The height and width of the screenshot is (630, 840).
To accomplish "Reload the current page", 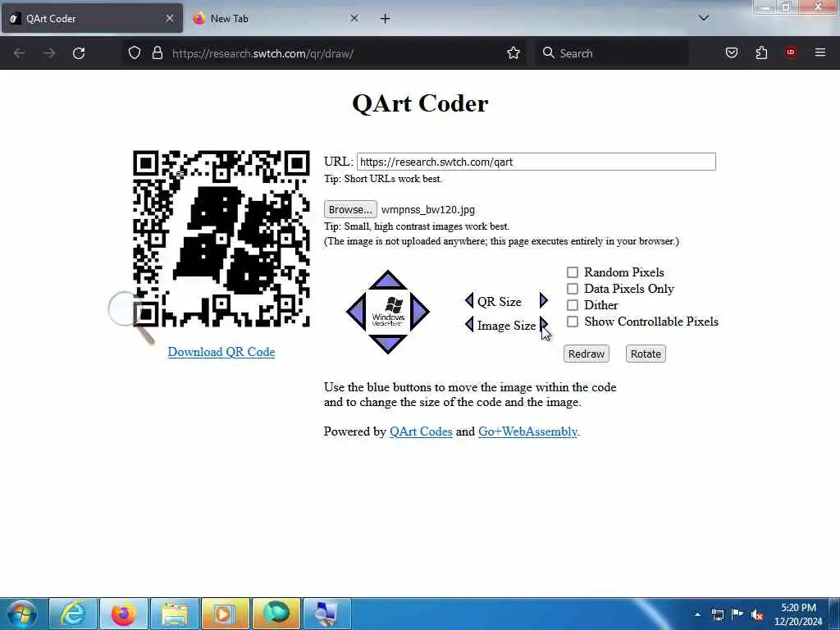I will coord(79,53).
